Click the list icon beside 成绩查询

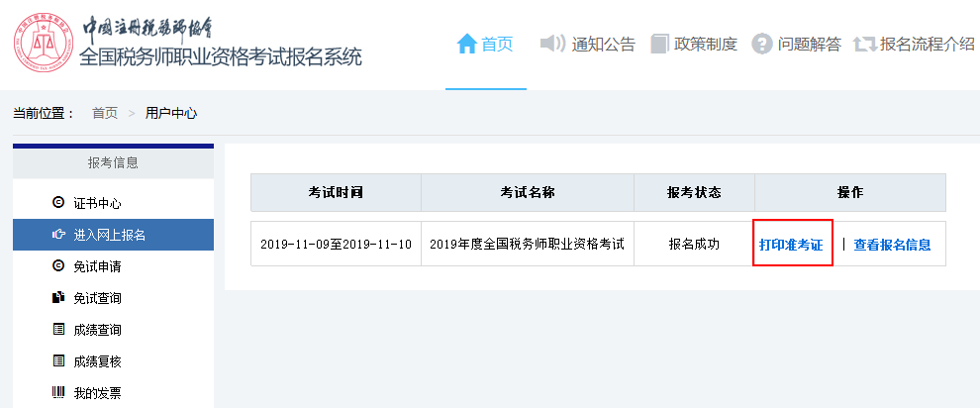(58, 330)
